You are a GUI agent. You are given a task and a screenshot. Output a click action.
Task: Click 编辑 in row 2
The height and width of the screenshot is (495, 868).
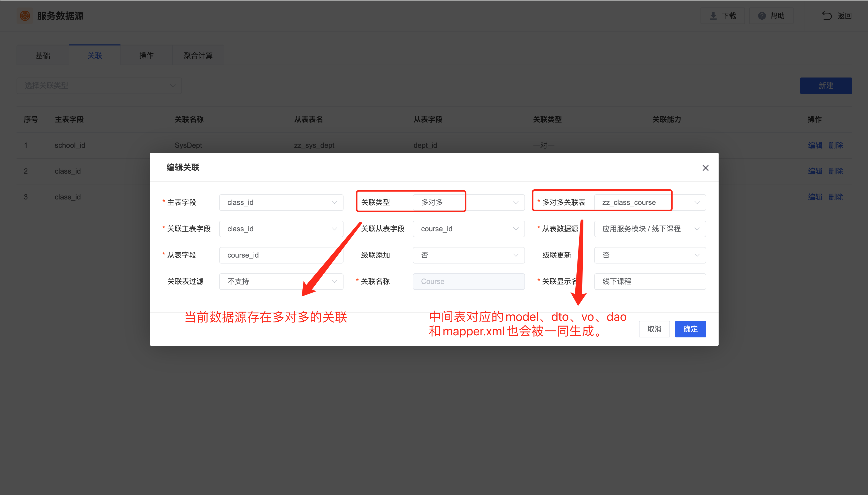click(815, 171)
